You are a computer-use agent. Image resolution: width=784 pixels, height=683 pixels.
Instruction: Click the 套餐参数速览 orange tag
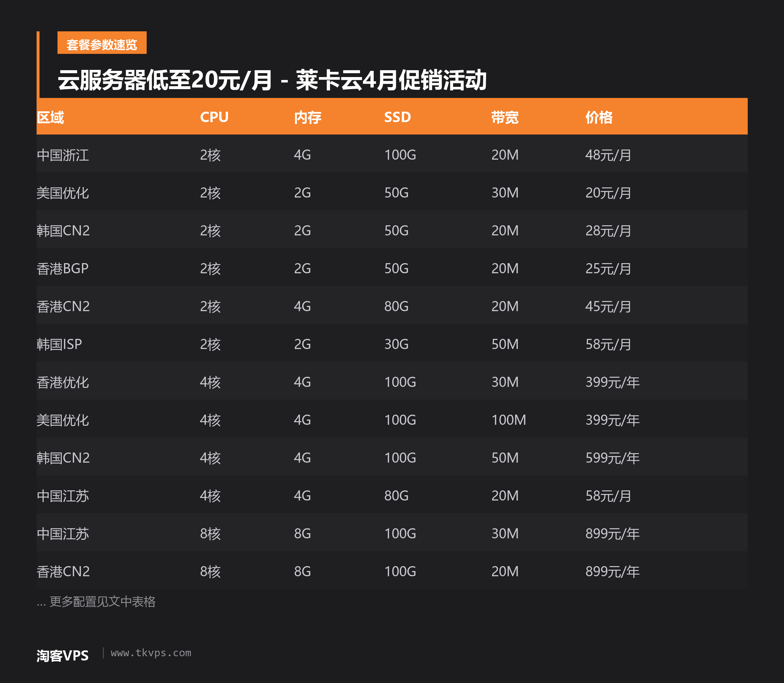tap(102, 43)
